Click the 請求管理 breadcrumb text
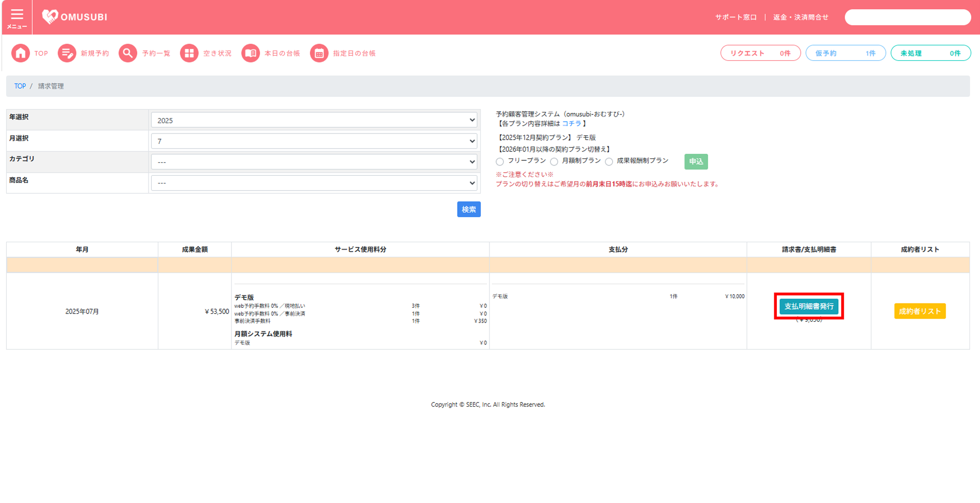 (x=51, y=86)
